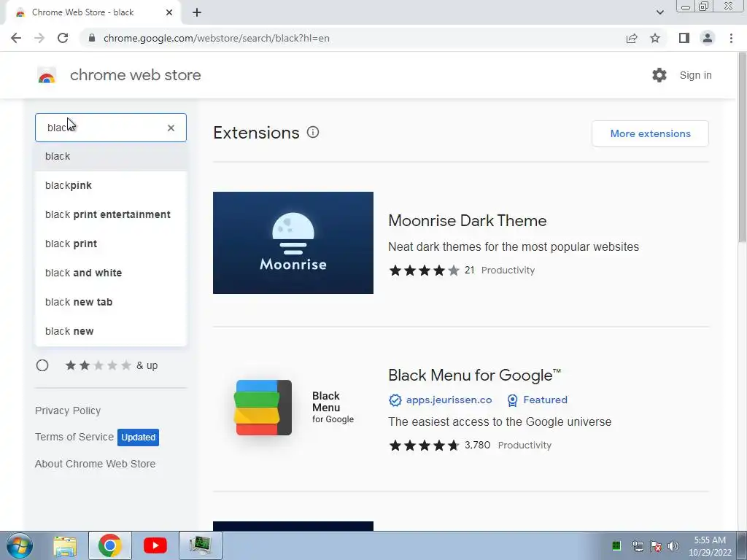Open File Explorer from the taskbar

65,545
